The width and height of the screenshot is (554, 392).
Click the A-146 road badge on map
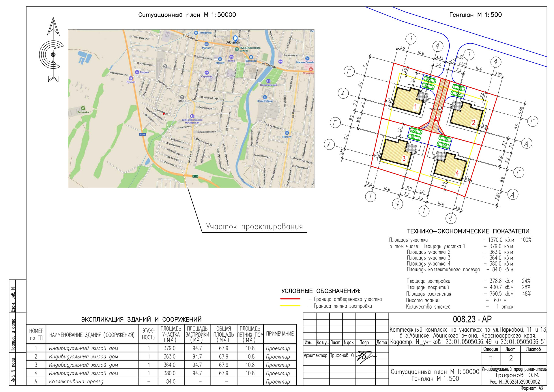[143, 134]
